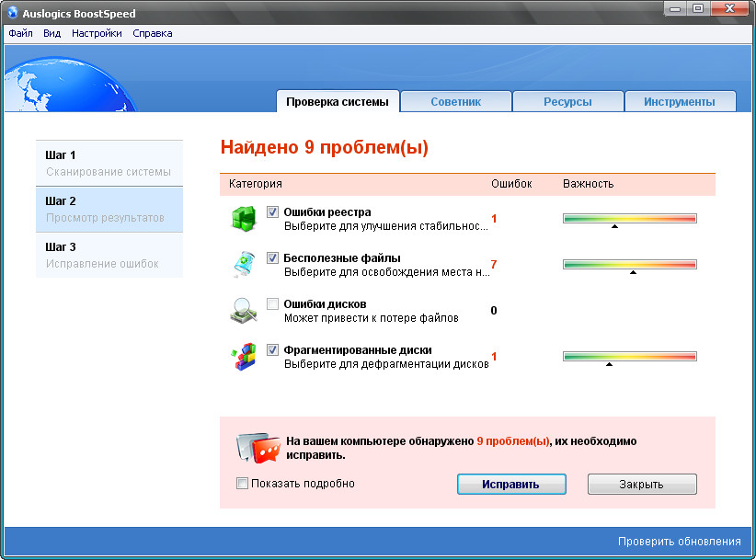The height and width of the screenshot is (560, 756).
Task: Click the green registry cubes icon
Action: click(244, 219)
